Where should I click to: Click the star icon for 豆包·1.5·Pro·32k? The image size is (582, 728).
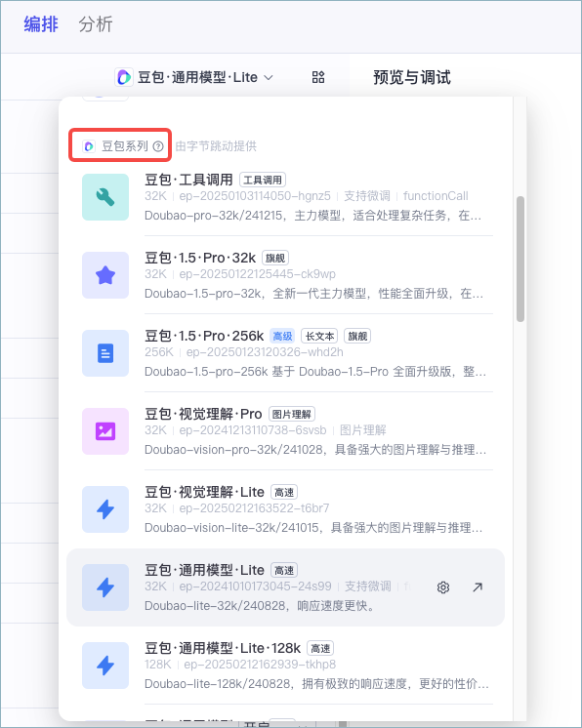[x=105, y=275]
